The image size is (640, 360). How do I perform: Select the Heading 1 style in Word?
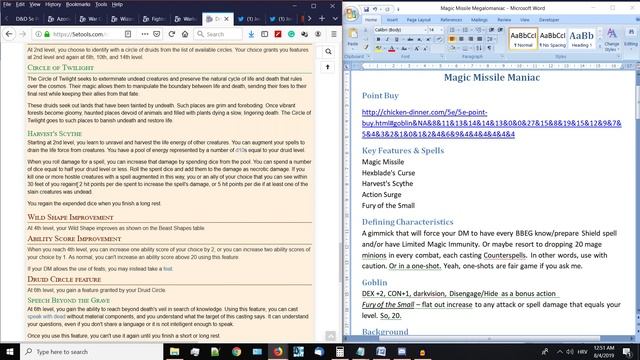[x=581, y=39]
